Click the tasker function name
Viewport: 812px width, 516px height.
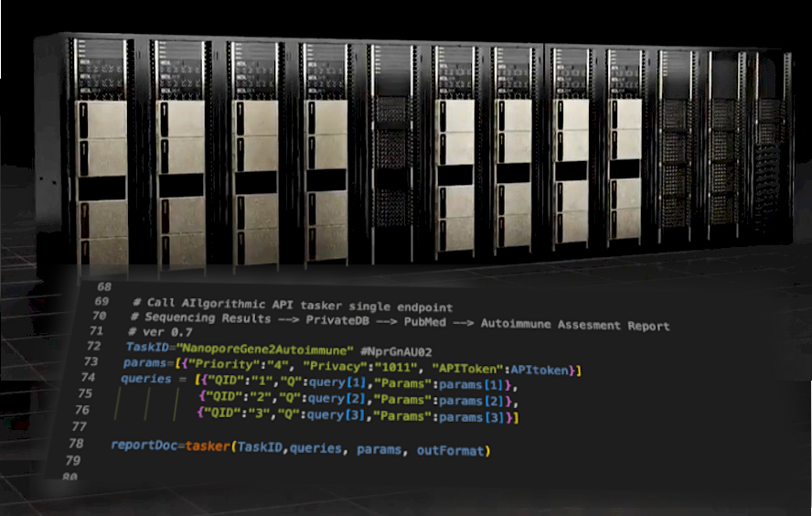click(x=208, y=446)
